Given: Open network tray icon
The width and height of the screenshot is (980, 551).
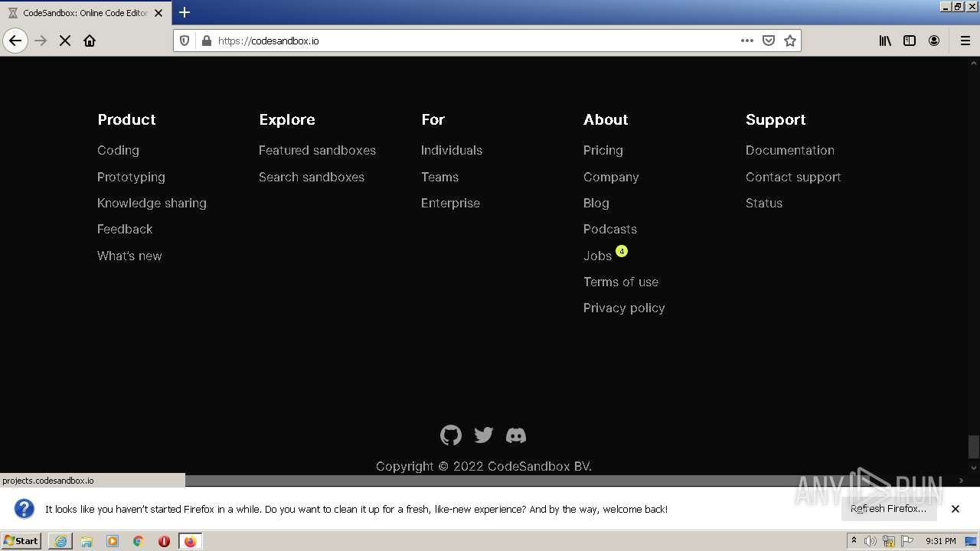Looking at the screenshot, I should tap(889, 541).
